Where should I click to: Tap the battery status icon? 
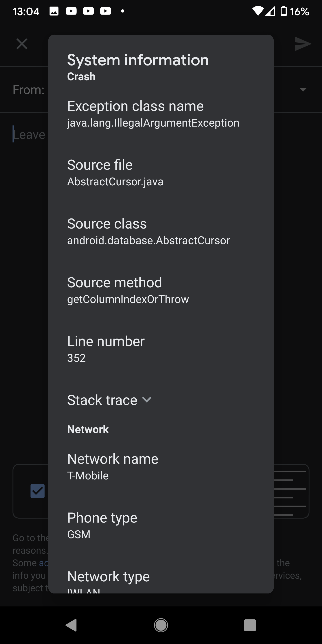(284, 11)
